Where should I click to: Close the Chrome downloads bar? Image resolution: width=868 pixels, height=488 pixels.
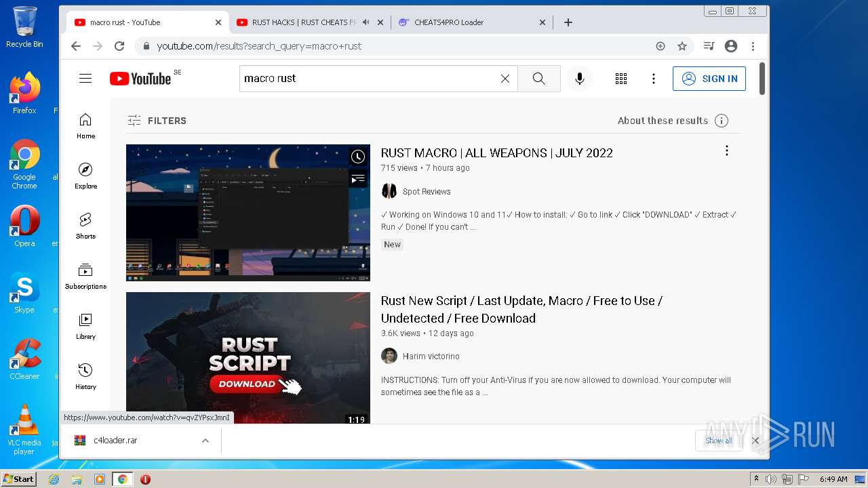(755, 441)
